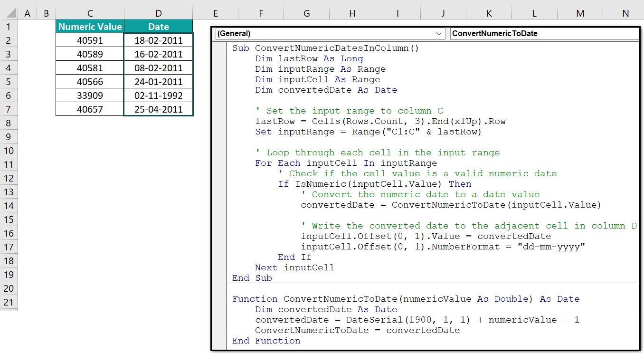Click the Numeric Value header cell
The width and height of the screenshot is (644, 353).
click(90, 27)
